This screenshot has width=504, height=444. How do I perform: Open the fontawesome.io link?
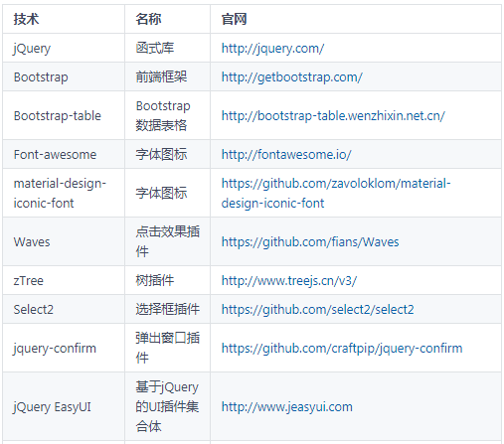point(286,155)
